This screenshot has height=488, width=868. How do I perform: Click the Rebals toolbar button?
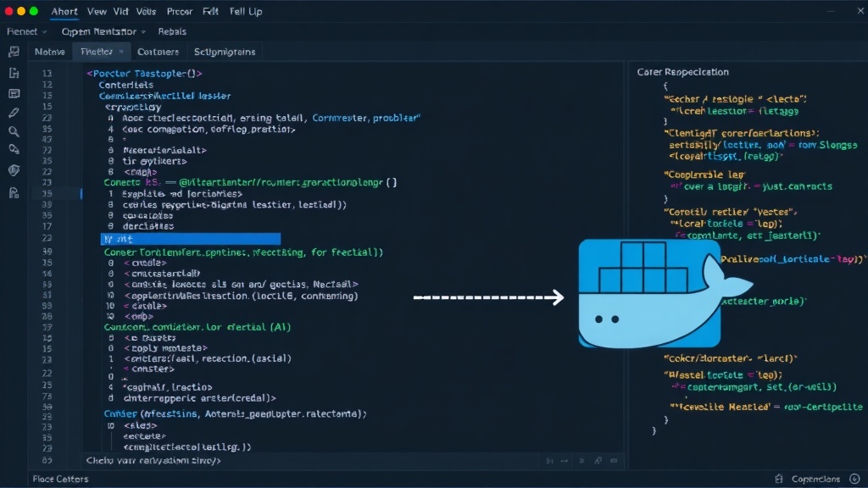[x=172, y=31]
